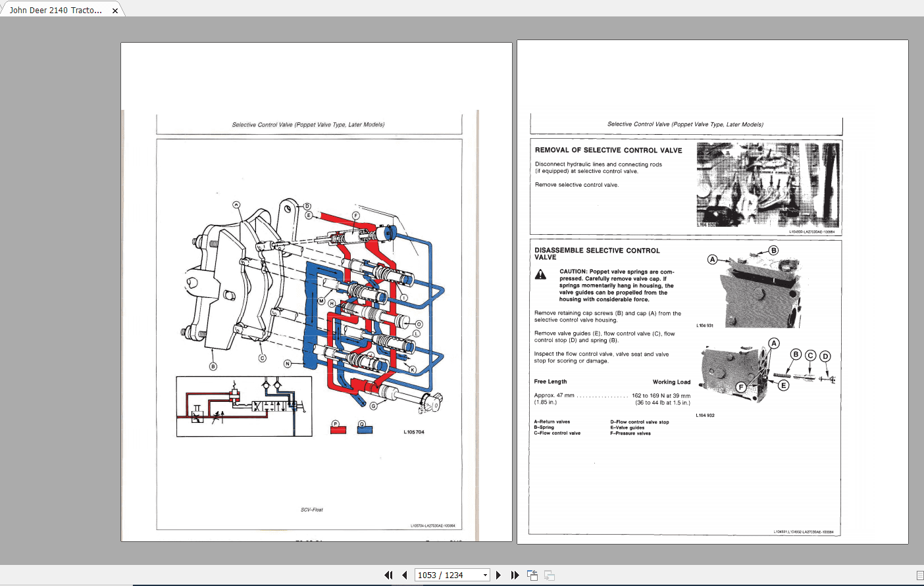Click the grayed-out second layout icon
Viewport: 924px width, 586px height.
(x=549, y=575)
